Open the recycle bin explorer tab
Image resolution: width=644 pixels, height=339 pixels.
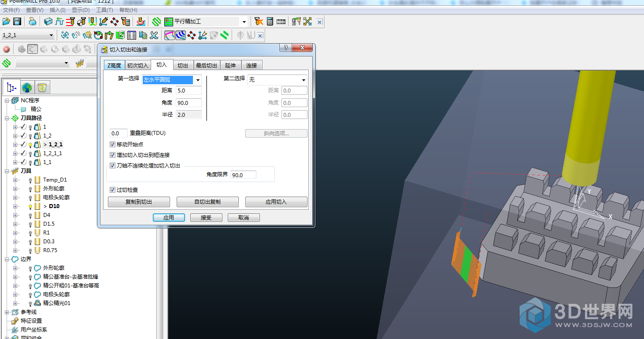point(42,87)
